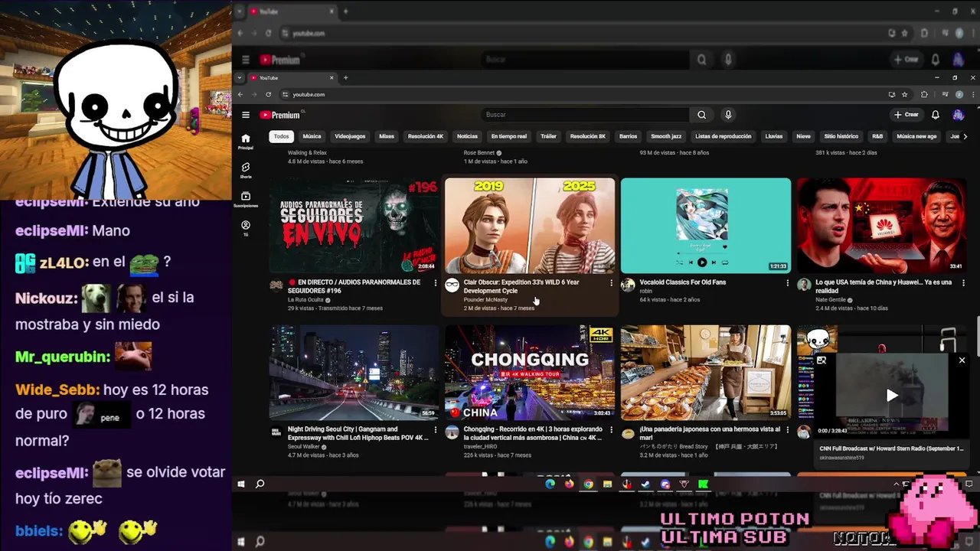
Task: Open Suscripciones from the sidebar
Action: pyautogui.click(x=246, y=199)
